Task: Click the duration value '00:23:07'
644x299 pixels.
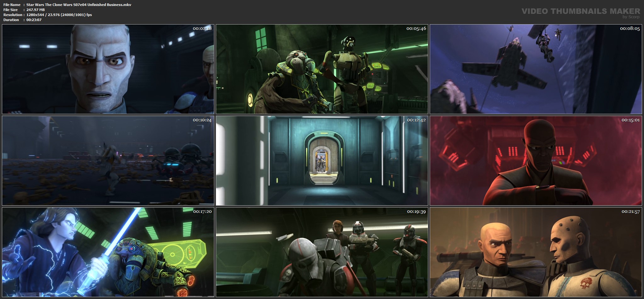Action: pyautogui.click(x=34, y=20)
